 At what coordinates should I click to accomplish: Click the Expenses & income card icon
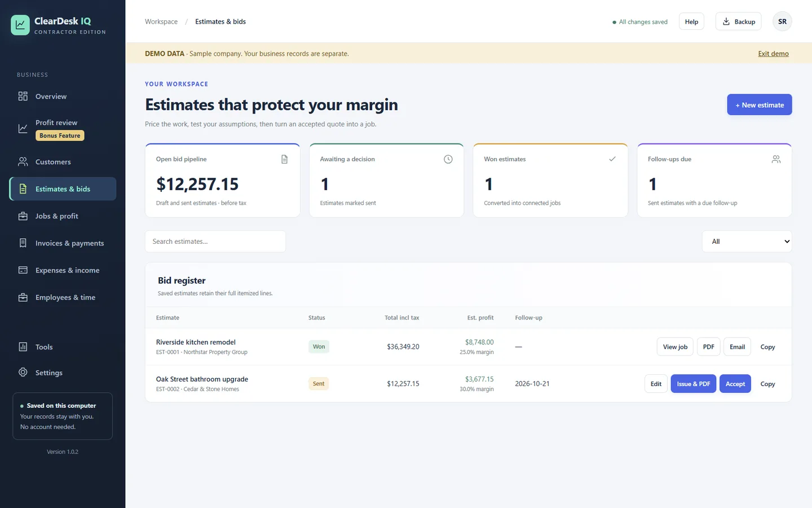(x=23, y=270)
